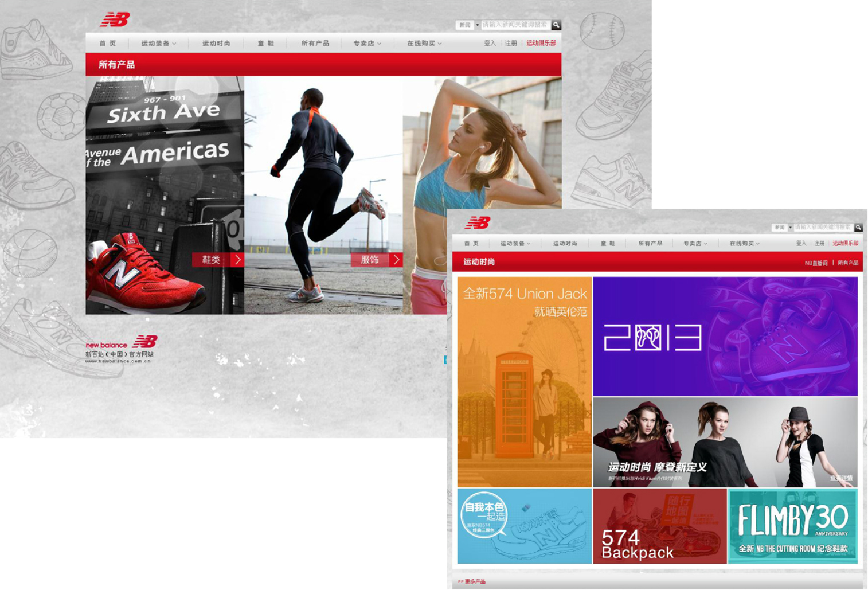
Task: Click arrow icon beside 服饰 label
Action: point(396,260)
